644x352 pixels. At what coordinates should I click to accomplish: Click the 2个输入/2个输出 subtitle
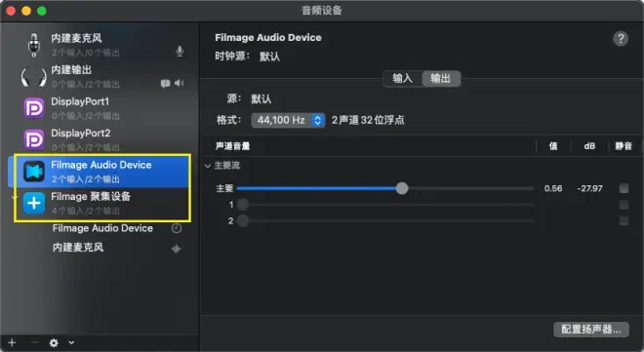(86, 179)
